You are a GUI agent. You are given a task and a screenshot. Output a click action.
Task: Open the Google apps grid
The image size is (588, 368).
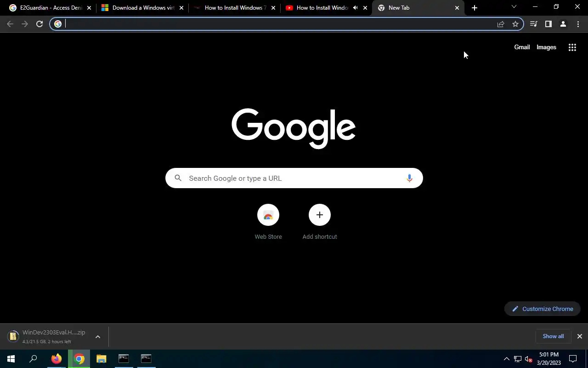[x=572, y=47]
